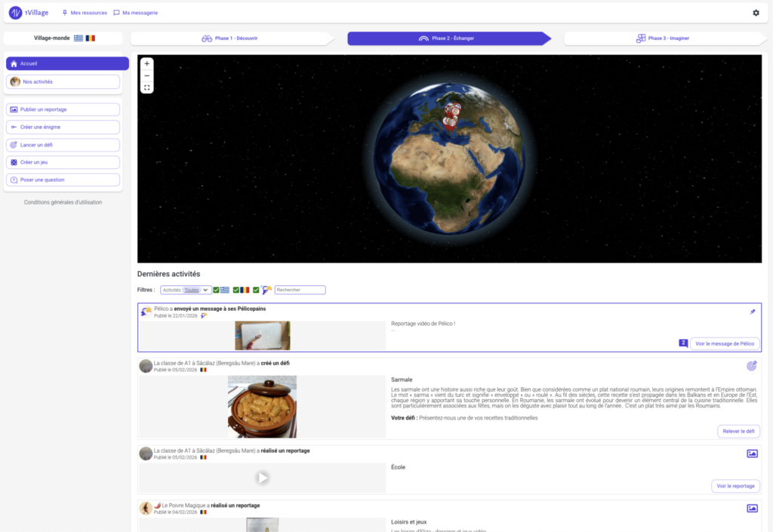Open Voir le message de Pélico
This screenshot has height=532, width=773.
coord(725,343)
